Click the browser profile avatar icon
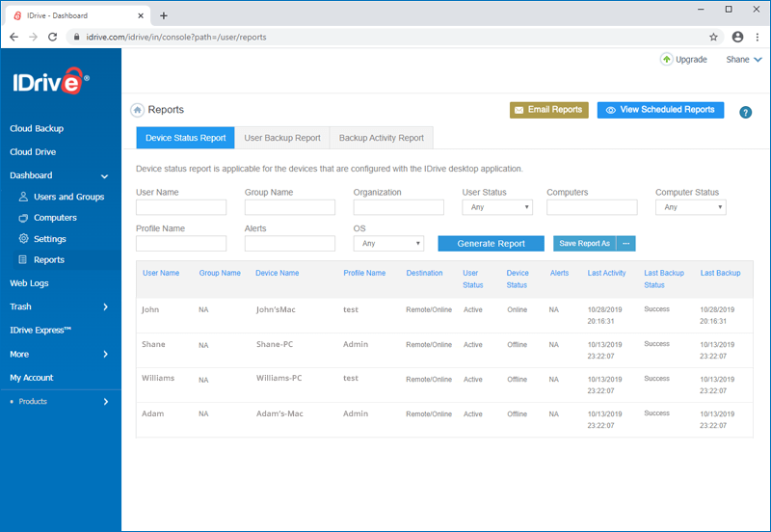Screen dimensions: 771x532 (x=737, y=37)
